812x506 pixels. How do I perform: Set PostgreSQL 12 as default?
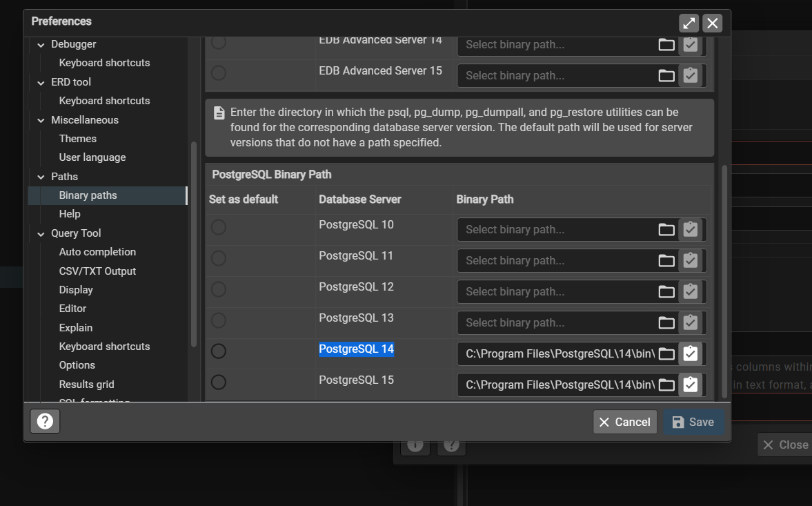219,289
